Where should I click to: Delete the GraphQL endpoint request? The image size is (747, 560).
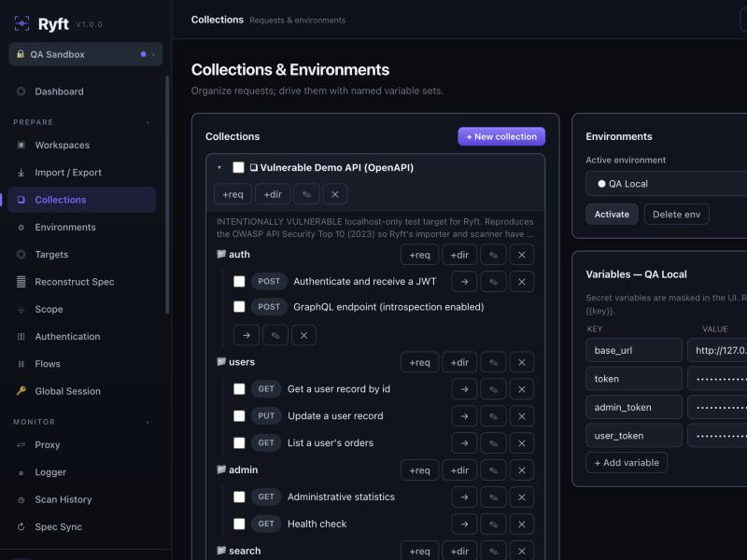(304, 335)
